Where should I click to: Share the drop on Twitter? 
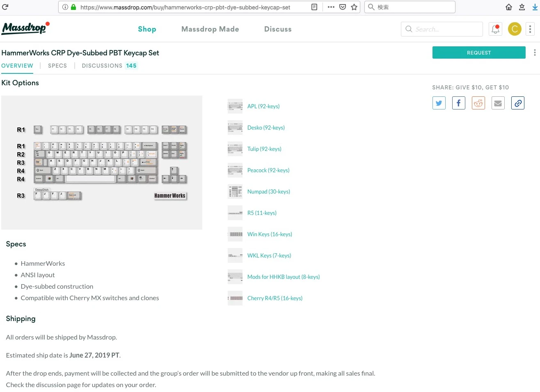[x=439, y=103]
